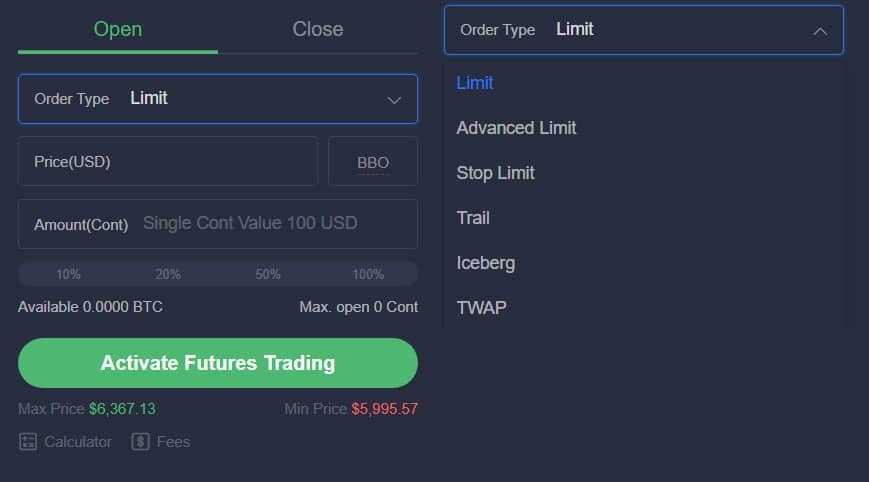This screenshot has height=482, width=869.
Task: Click the BBO button
Action: pos(373,162)
